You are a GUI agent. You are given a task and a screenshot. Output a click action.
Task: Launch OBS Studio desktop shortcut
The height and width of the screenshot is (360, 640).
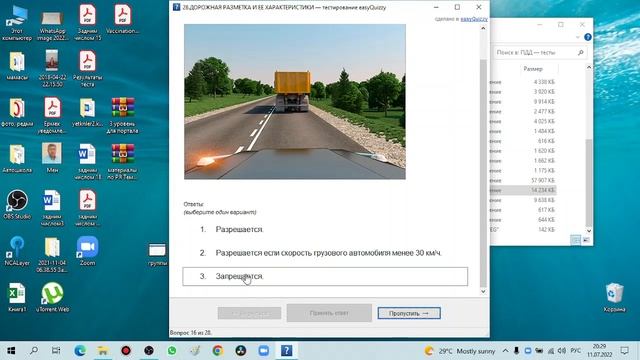[17, 205]
